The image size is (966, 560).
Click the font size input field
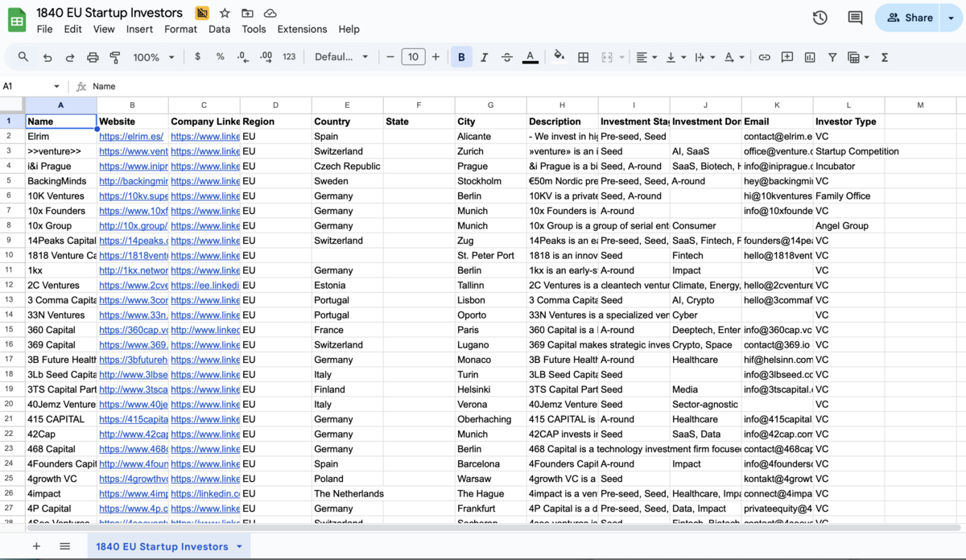pyautogui.click(x=413, y=57)
